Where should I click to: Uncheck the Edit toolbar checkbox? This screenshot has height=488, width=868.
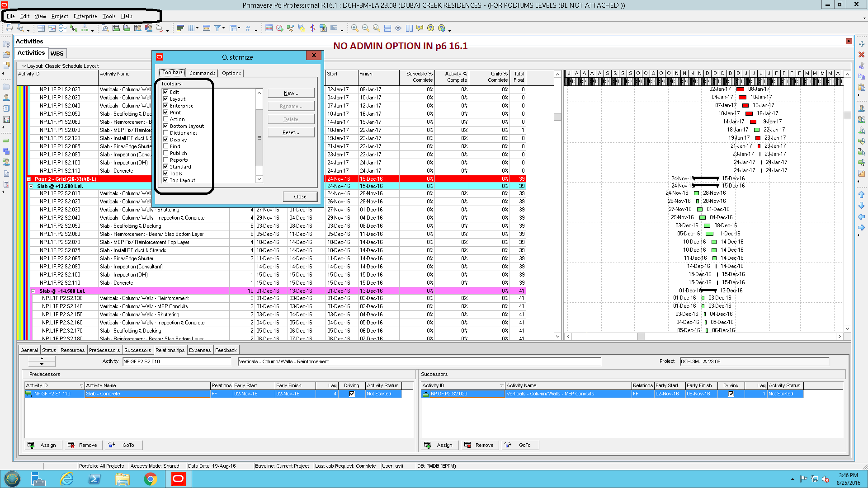point(166,92)
